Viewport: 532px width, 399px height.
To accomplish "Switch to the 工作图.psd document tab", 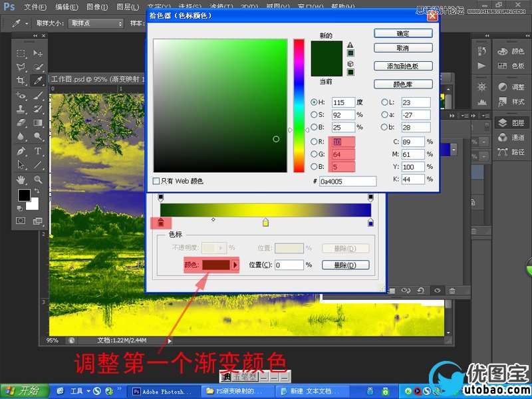I will click(96, 79).
